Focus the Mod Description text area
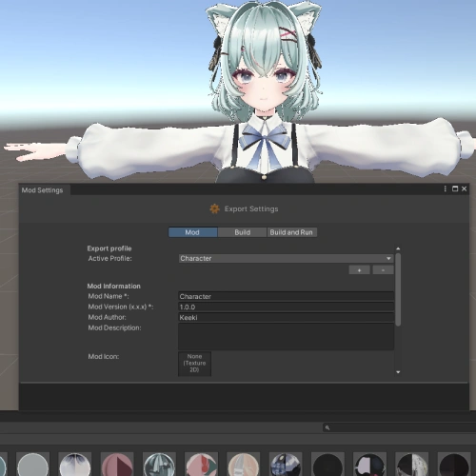 [286, 336]
